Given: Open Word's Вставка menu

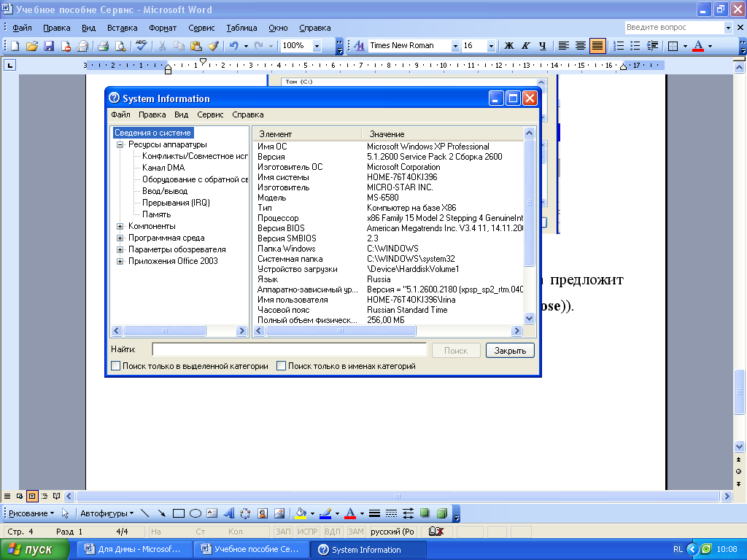Looking at the screenshot, I should pos(123,28).
